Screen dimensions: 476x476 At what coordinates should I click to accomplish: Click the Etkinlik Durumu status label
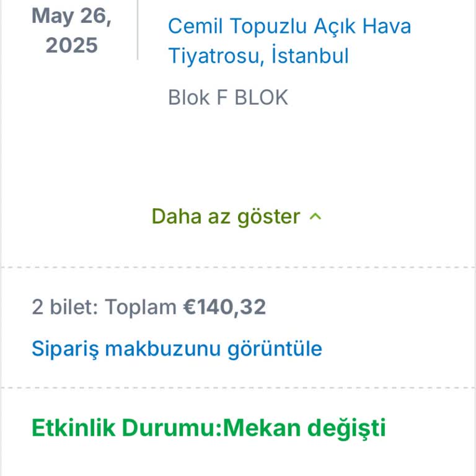[126, 428]
